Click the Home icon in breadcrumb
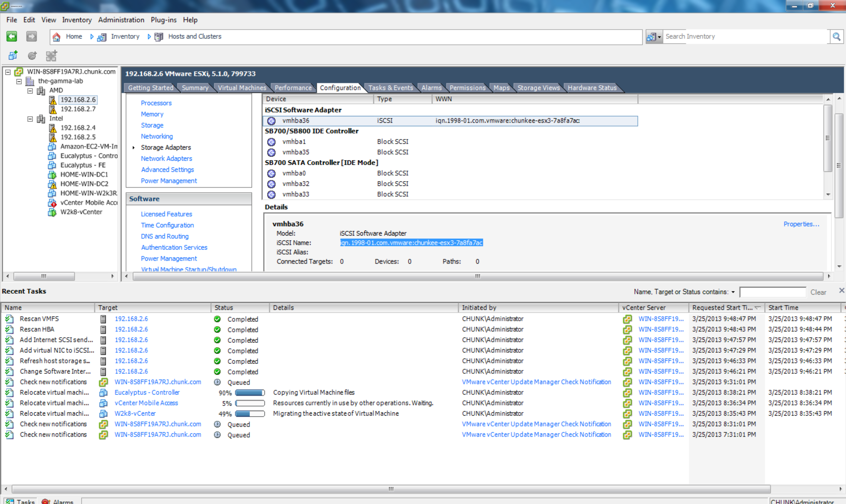 [x=57, y=37]
